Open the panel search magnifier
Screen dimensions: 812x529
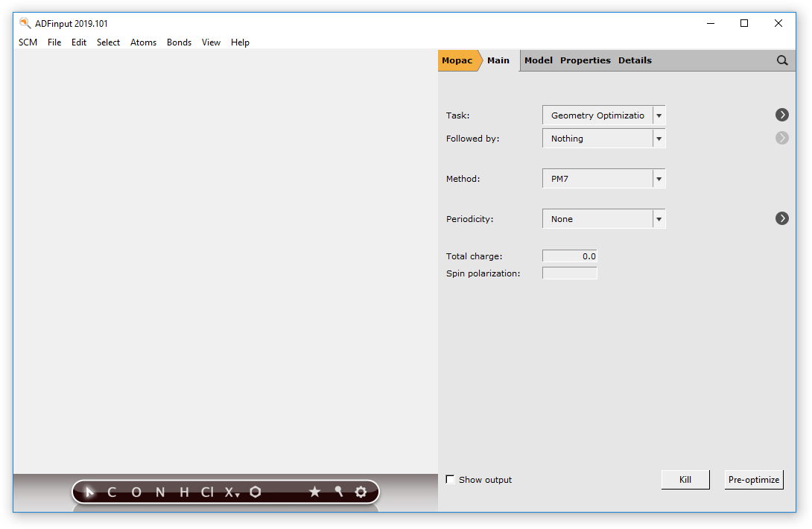coord(782,60)
